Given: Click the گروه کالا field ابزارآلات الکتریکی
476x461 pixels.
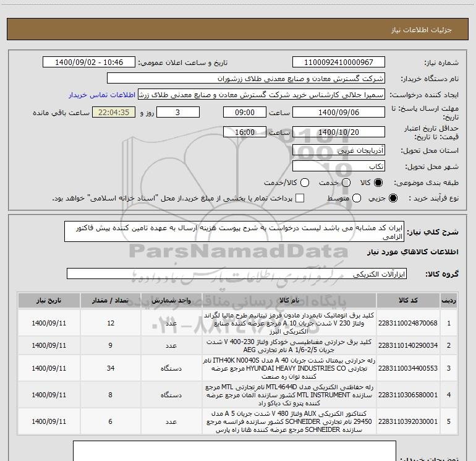Looking at the screenshot, I should pos(237,274).
